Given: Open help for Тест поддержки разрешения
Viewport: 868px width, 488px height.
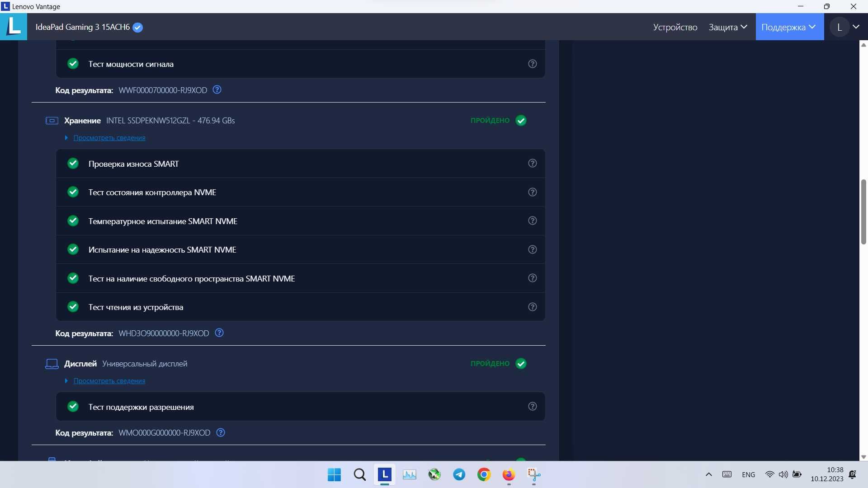Looking at the screenshot, I should pyautogui.click(x=533, y=406).
